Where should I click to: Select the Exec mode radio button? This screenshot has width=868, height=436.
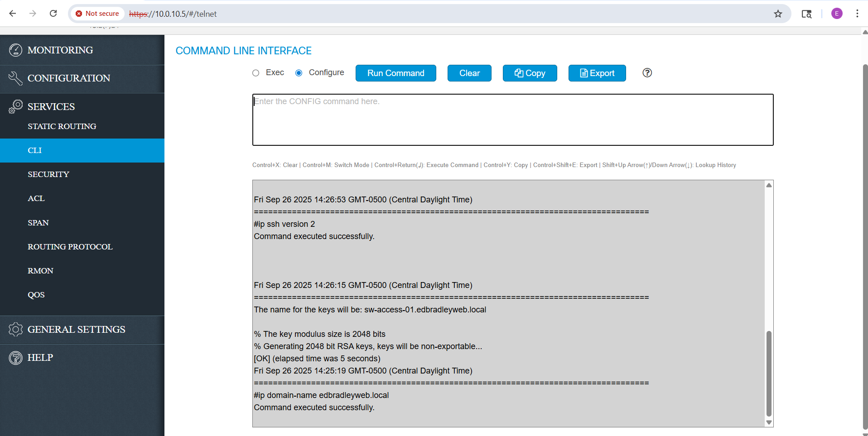[256, 73]
